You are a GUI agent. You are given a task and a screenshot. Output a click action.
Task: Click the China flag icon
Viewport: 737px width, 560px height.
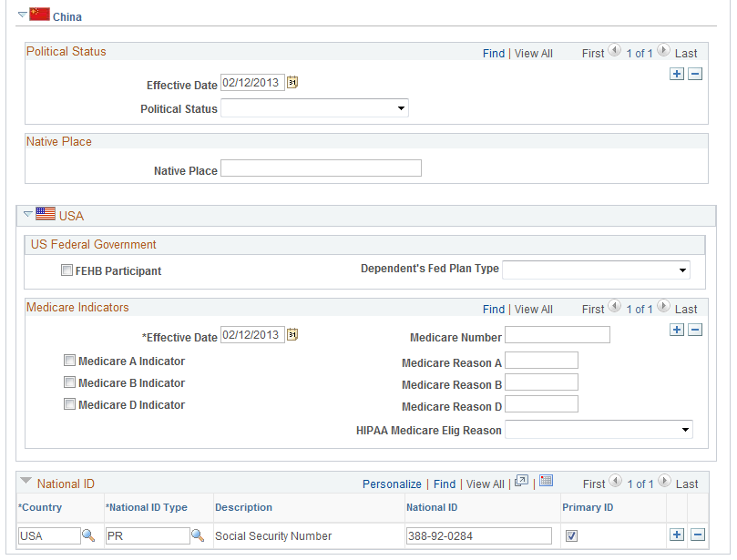(x=39, y=14)
